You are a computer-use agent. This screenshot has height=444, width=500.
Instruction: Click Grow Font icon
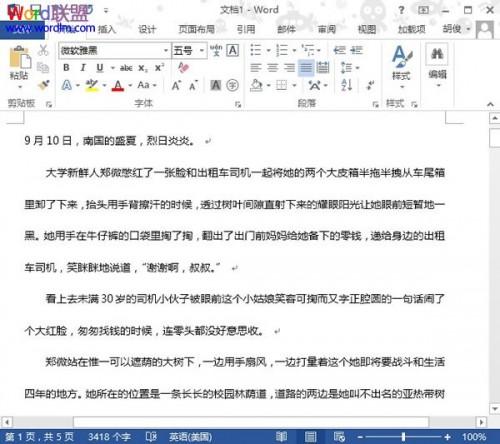click(x=176, y=86)
